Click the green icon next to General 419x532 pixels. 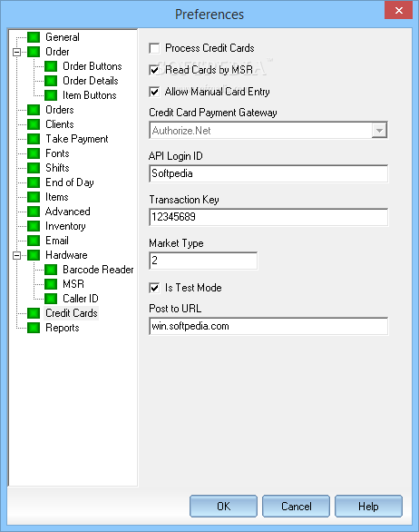pos(34,37)
